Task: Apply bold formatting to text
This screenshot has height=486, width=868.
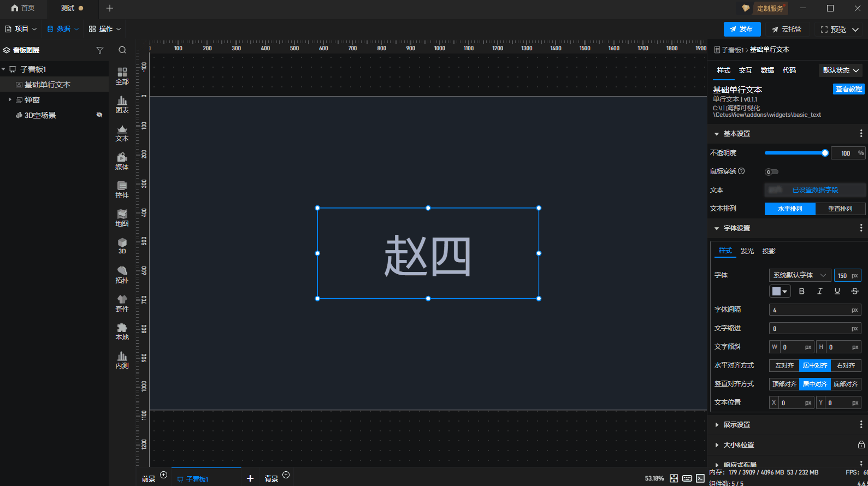Action: pos(801,292)
